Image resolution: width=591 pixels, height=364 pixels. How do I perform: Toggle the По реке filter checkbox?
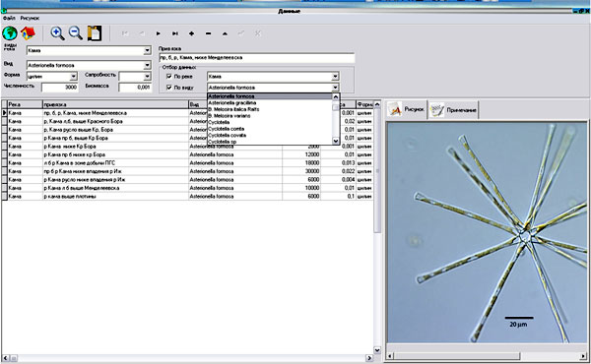(168, 76)
